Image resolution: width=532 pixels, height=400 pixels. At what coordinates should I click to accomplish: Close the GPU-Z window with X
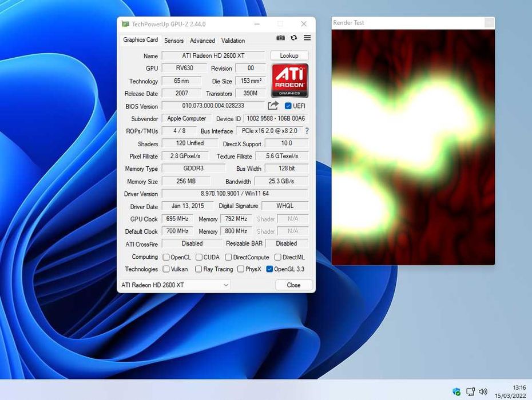coord(304,24)
